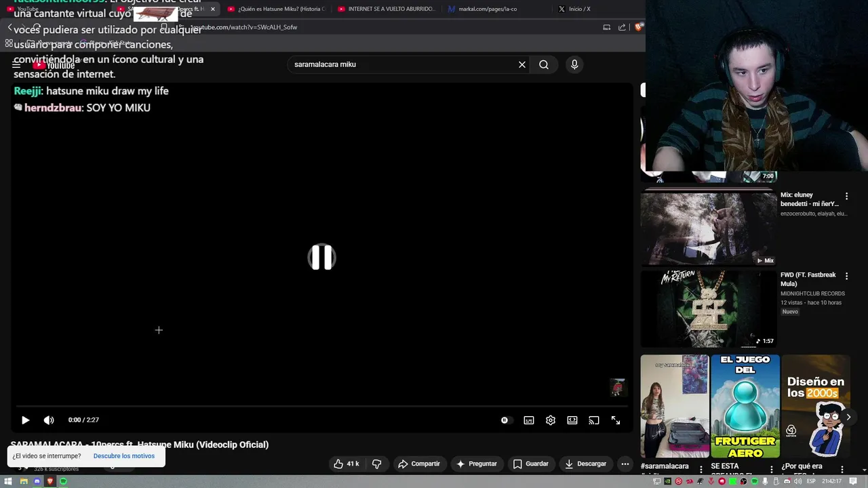Open File Explorer from taskbar
The width and height of the screenshot is (868, 488).
24,481
